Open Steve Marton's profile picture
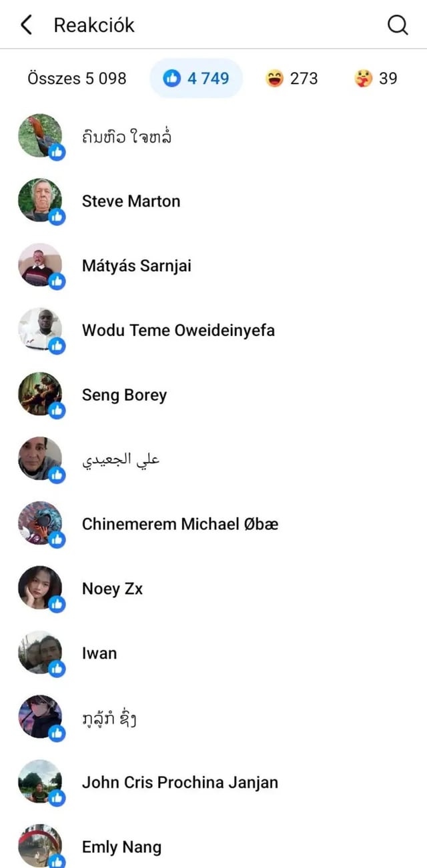 pos(40,200)
